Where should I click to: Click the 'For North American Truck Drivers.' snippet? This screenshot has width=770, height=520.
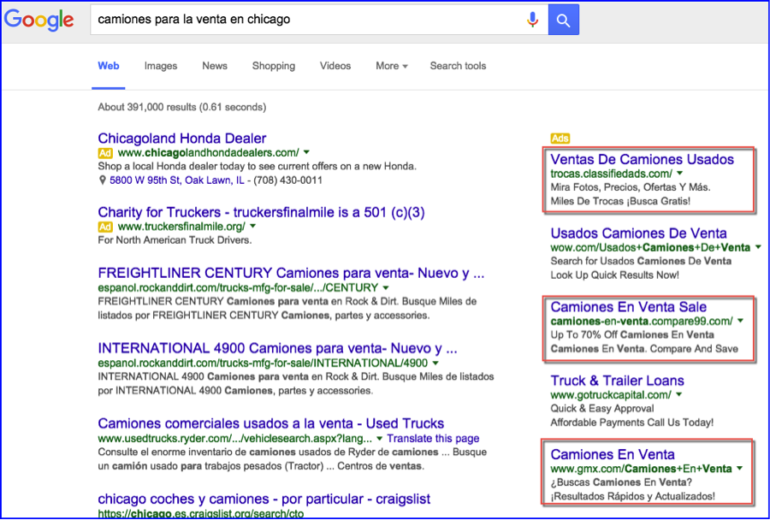click(174, 240)
